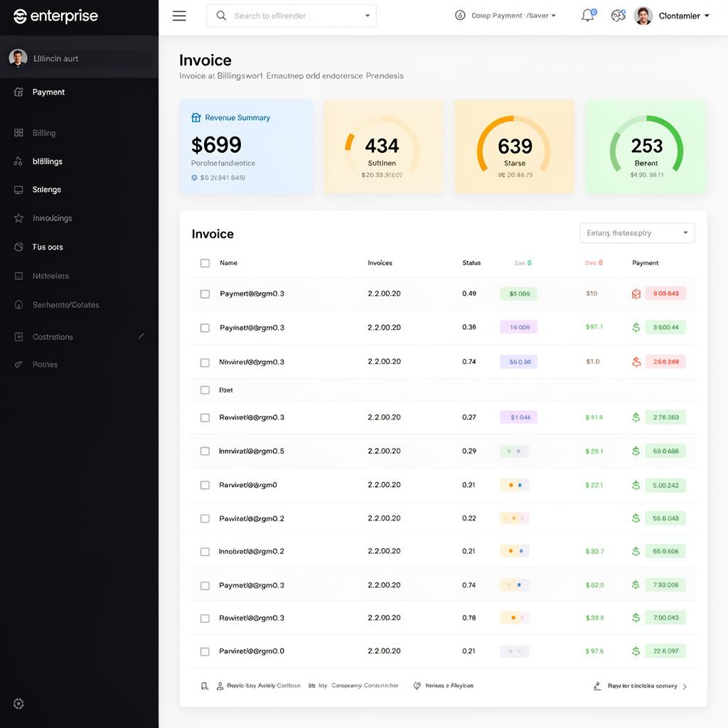728x728 pixels.
Task: Click the green dollar icon in Payinatl@@rgm0.3 row
Action: click(x=636, y=327)
